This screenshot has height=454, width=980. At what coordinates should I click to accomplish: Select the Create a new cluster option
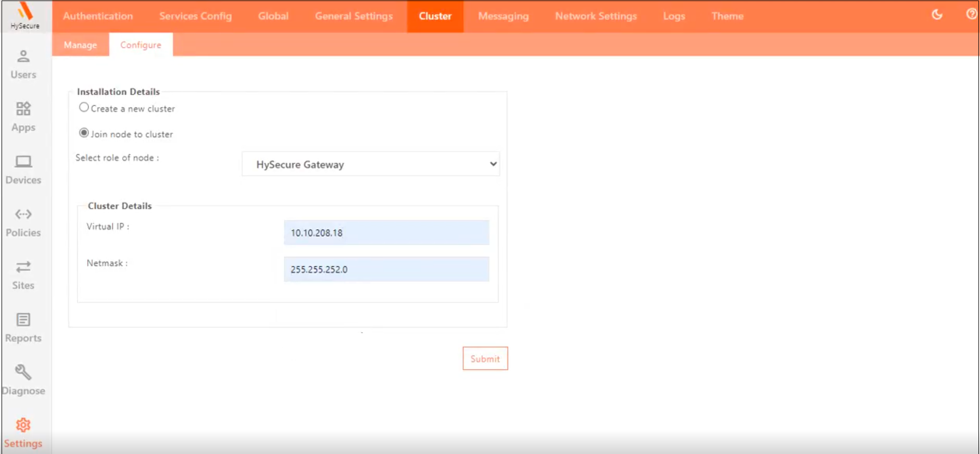click(84, 107)
